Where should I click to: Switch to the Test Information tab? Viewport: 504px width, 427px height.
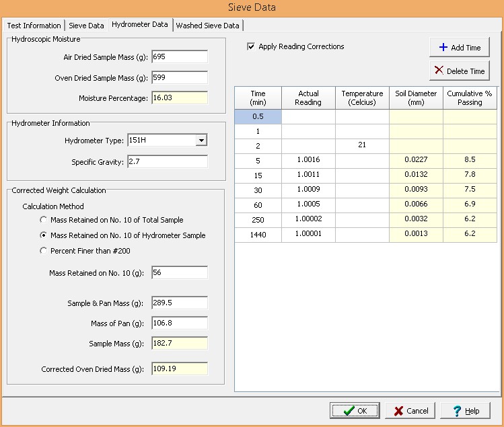point(34,26)
